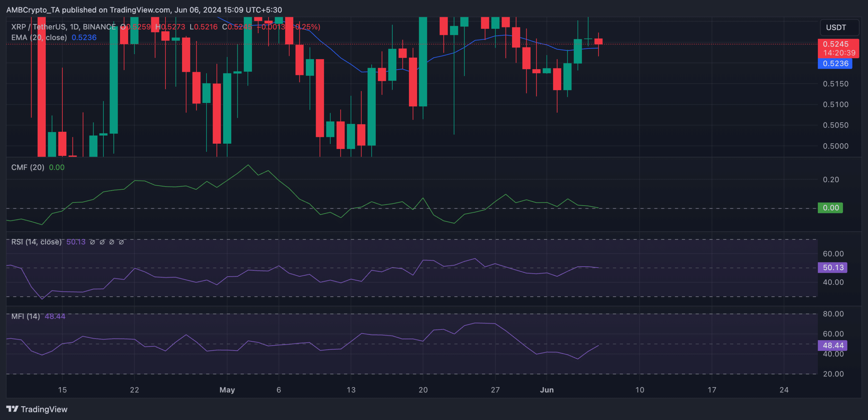Click the 10 date axis label
This screenshot has height=420, width=868.
point(640,390)
